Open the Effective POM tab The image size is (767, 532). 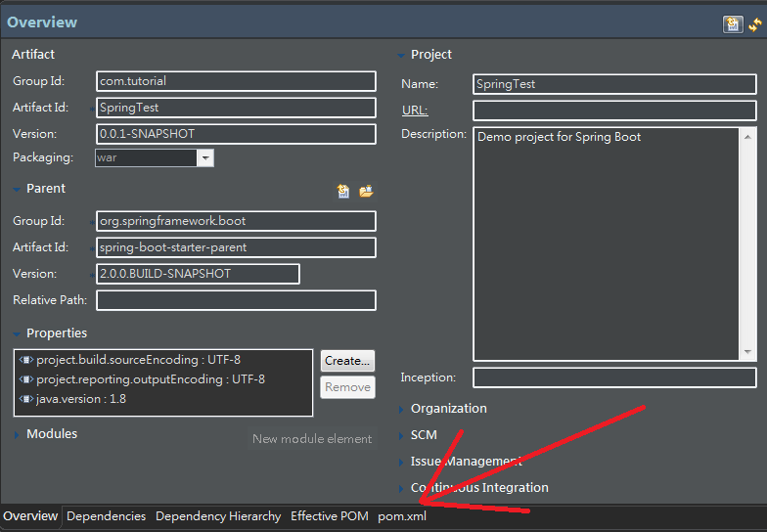coord(329,516)
